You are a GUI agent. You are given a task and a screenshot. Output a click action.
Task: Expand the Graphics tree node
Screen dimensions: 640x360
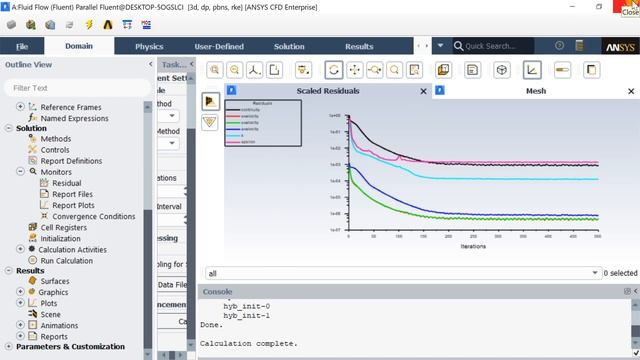point(20,291)
